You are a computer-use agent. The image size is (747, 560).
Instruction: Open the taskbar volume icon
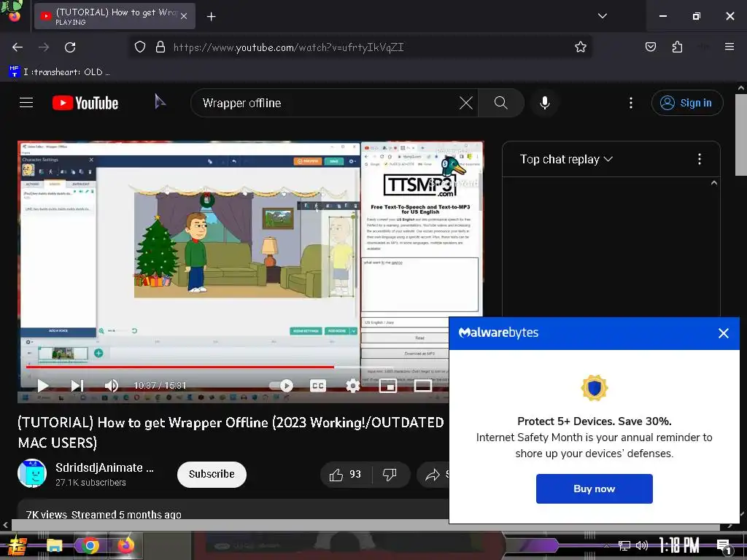[x=642, y=545]
